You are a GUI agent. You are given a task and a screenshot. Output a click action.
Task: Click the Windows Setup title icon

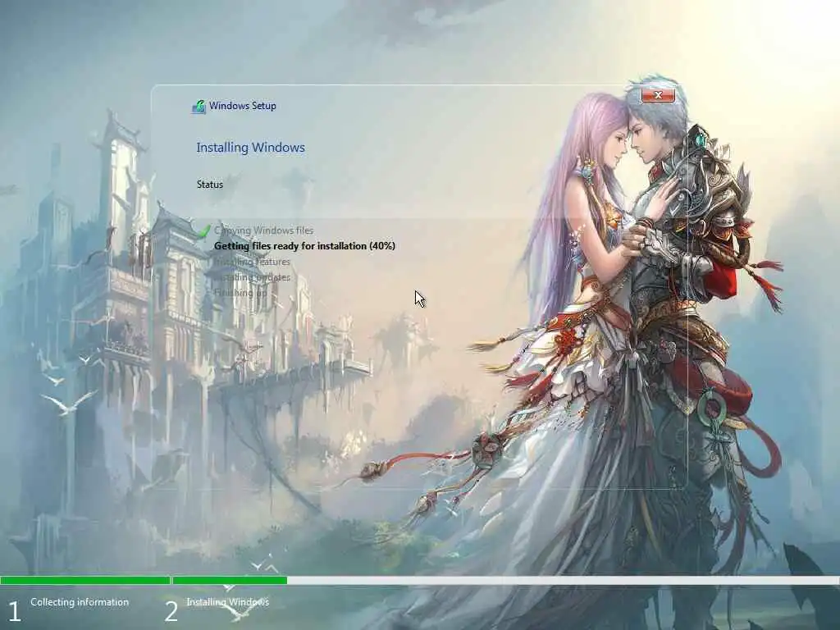point(199,107)
